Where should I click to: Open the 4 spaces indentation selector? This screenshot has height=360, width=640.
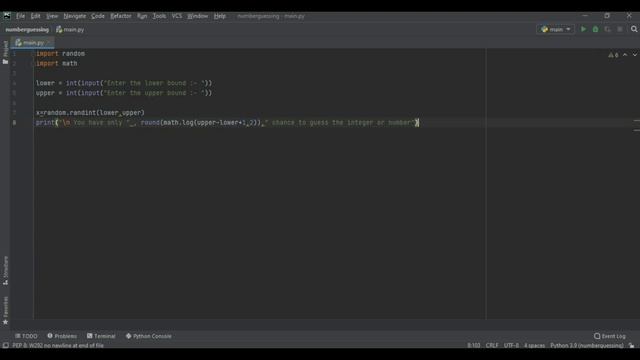click(534, 345)
